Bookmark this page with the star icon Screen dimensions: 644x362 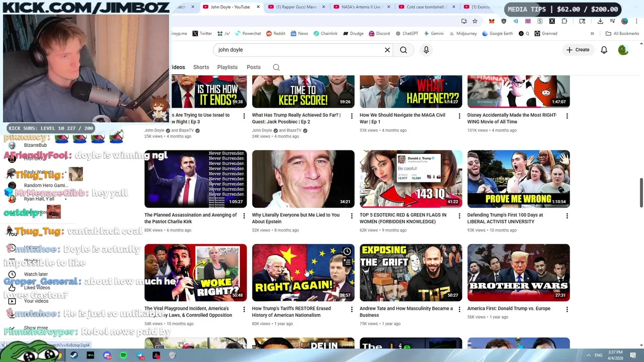[475, 21]
